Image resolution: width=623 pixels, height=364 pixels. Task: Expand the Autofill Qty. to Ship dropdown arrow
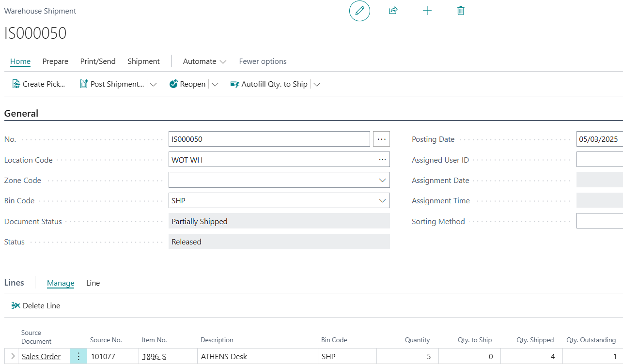(x=317, y=84)
